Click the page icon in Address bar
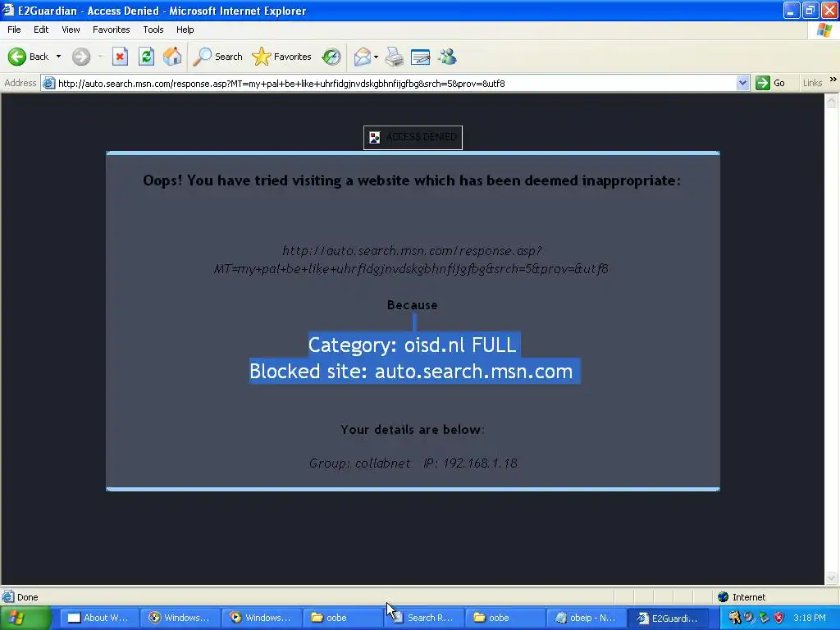 (48, 83)
